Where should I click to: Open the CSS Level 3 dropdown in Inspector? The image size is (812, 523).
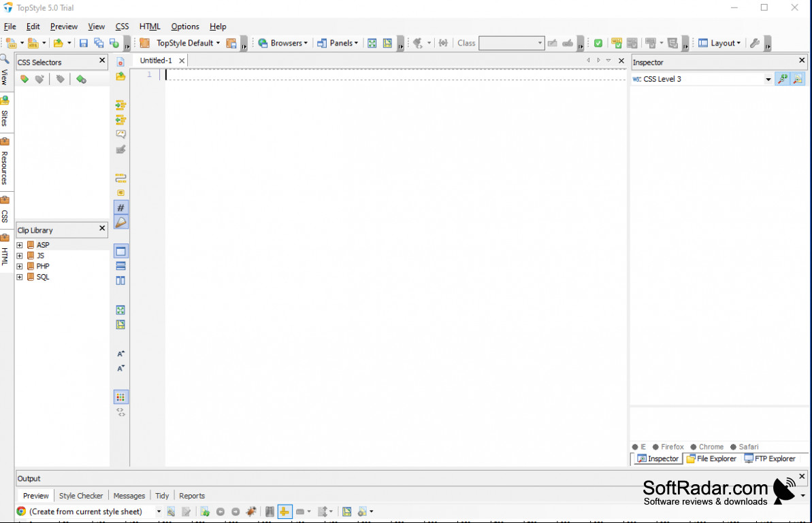[768, 79]
